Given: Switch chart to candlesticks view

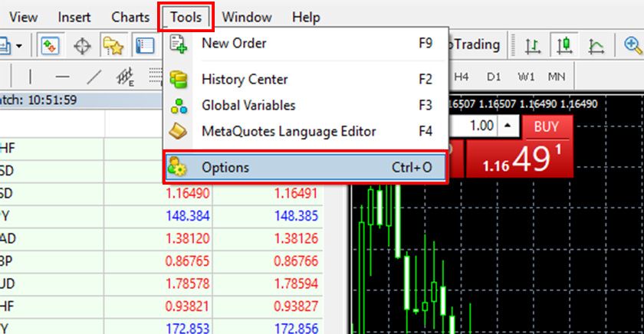Looking at the screenshot, I should click(565, 46).
